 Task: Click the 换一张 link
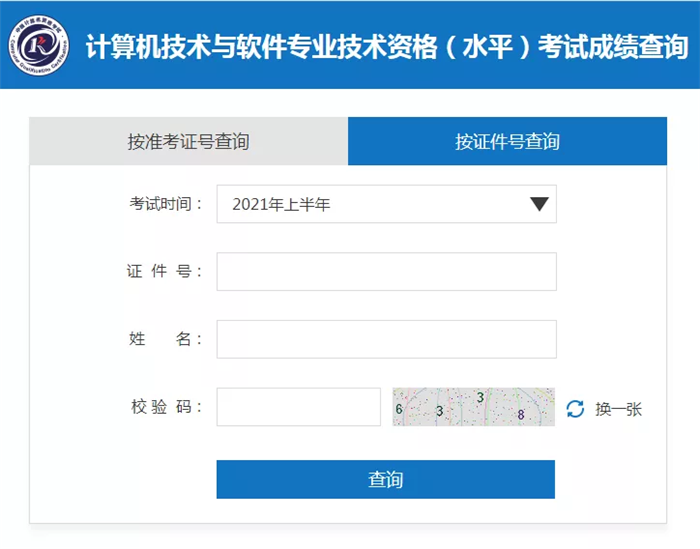pyautogui.click(x=618, y=408)
